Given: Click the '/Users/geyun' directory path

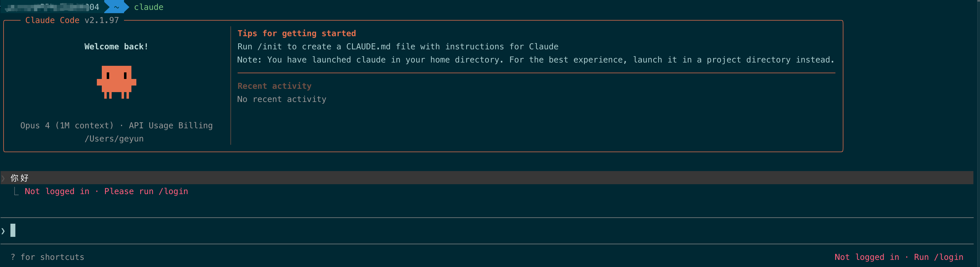Looking at the screenshot, I should (114, 139).
